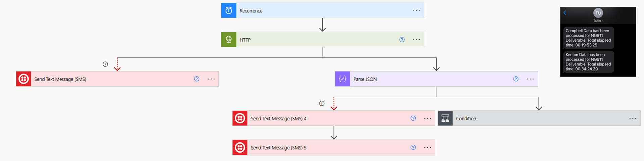This screenshot has height=161, width=644.
Task: Open ellipsis menu of Send Text Message (SMS) 4
Action: pos(427,118)
